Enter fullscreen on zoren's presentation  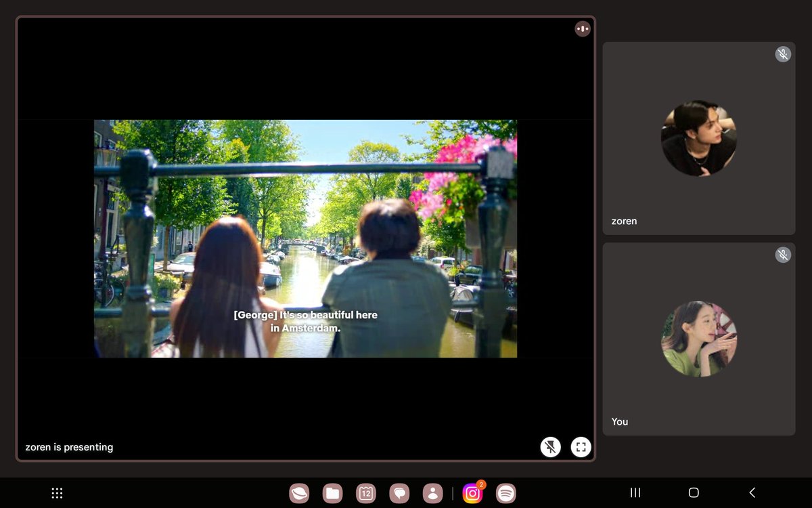[x=581, y=446]
